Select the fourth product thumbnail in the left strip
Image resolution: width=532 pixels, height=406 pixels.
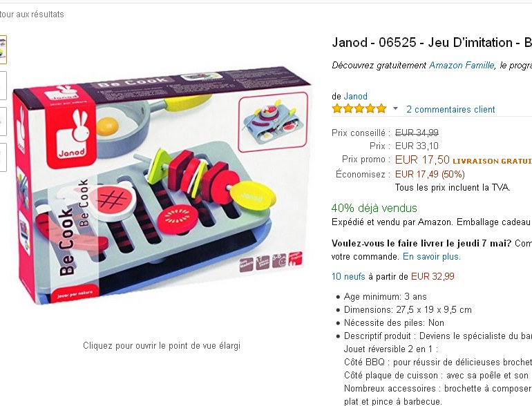3,157
